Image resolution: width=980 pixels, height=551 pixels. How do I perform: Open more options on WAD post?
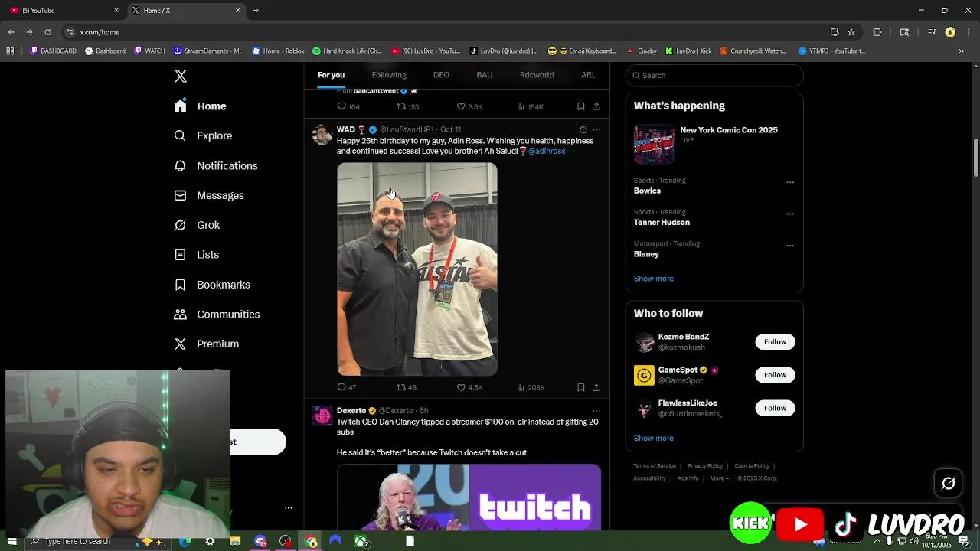pyautogui.click(x=596, y=130)
